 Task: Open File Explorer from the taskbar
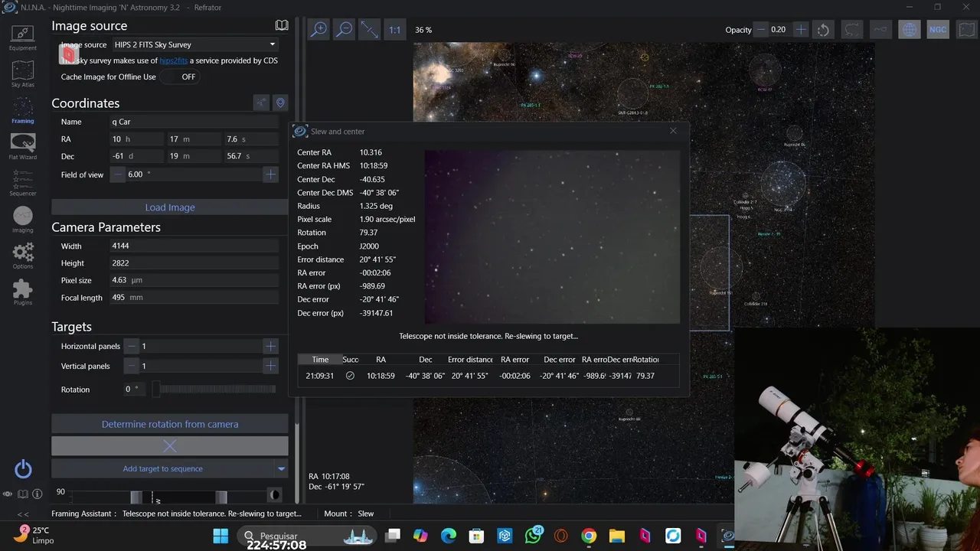pos(617,536)
